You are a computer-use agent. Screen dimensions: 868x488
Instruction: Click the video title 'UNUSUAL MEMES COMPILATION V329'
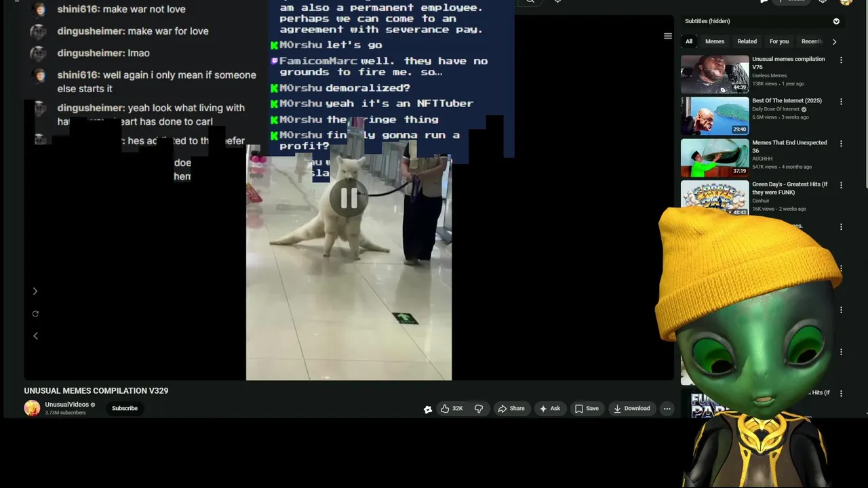click(96, 391)
